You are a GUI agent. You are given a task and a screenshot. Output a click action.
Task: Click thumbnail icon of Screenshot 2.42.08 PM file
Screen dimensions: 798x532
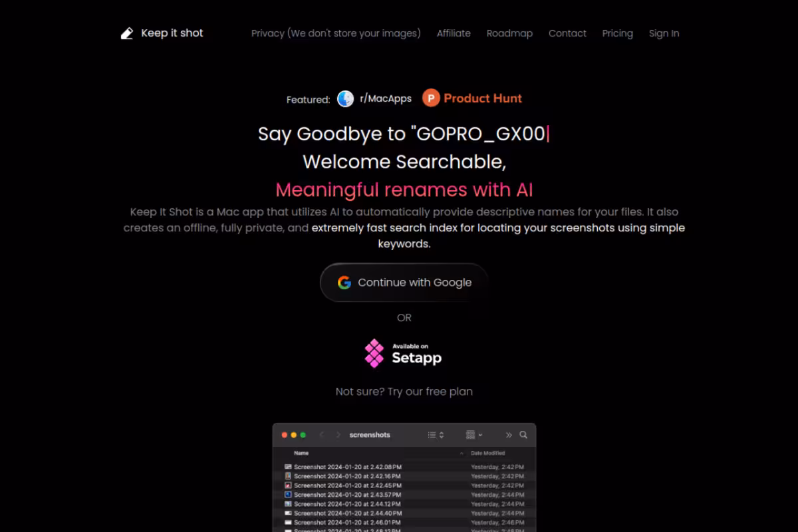point(288,467)
